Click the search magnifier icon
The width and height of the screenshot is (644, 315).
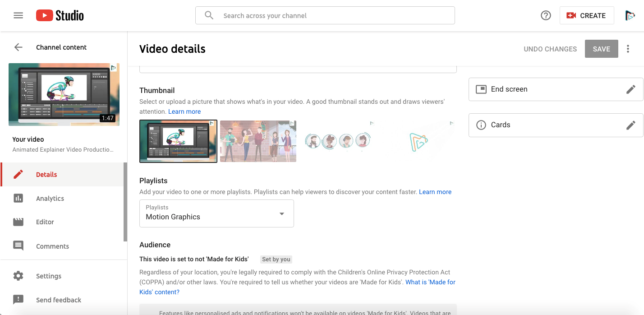(209, 15)
